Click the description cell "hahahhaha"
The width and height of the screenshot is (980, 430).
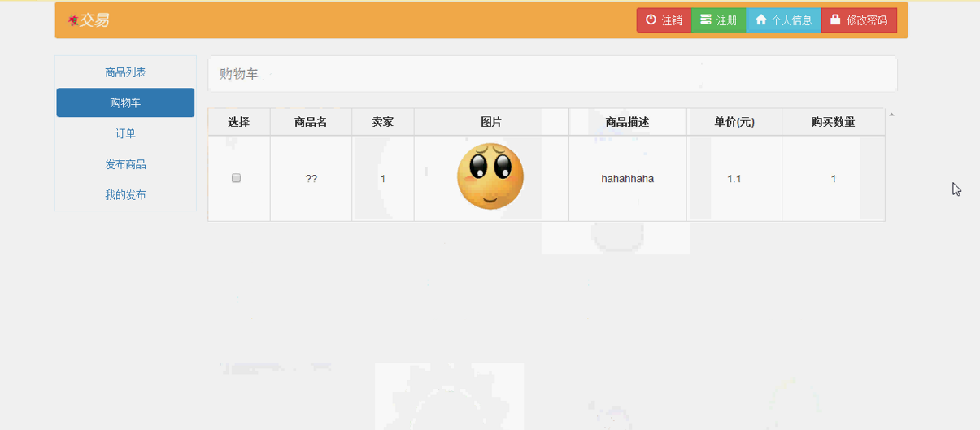click(628, 179)
